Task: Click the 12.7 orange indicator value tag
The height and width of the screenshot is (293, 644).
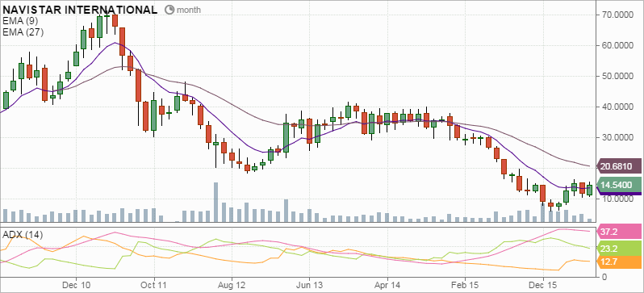Action: coord(620,261)
